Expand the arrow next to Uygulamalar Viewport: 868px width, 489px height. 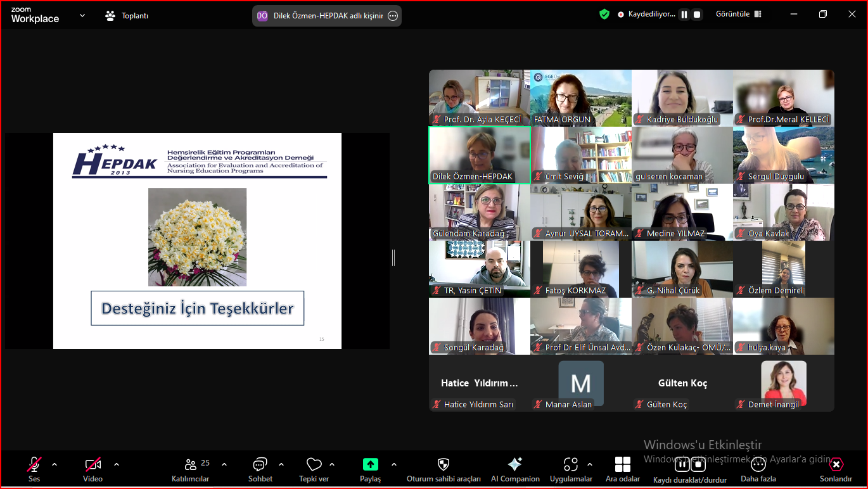coord(590,464)
